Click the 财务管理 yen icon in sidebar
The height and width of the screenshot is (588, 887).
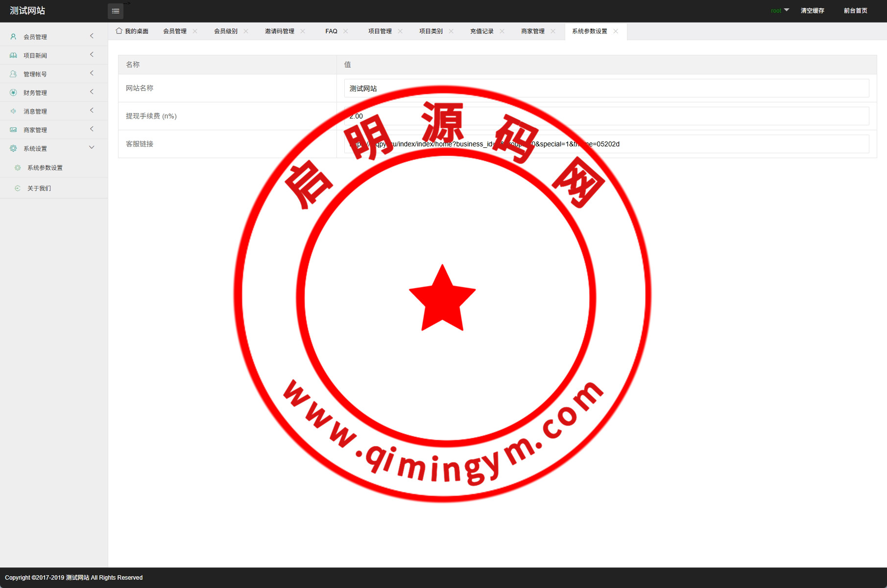tap(13, 93)
